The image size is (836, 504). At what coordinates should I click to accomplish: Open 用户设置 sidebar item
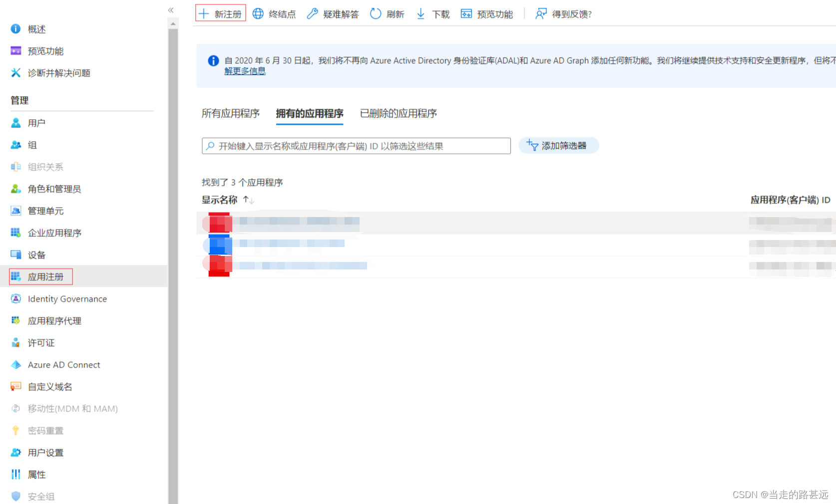tap(37, 453)
